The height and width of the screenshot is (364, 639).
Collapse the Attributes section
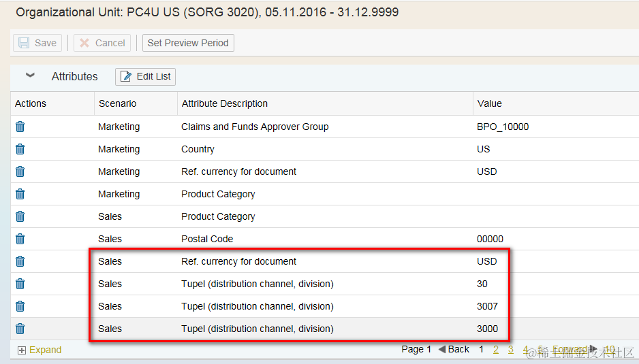point(30,76)
